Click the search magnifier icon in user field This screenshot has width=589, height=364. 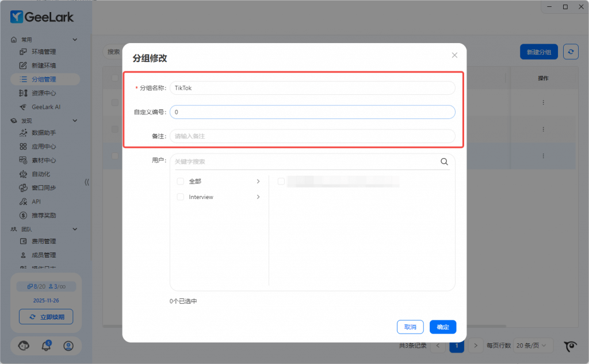coord(444,162)
